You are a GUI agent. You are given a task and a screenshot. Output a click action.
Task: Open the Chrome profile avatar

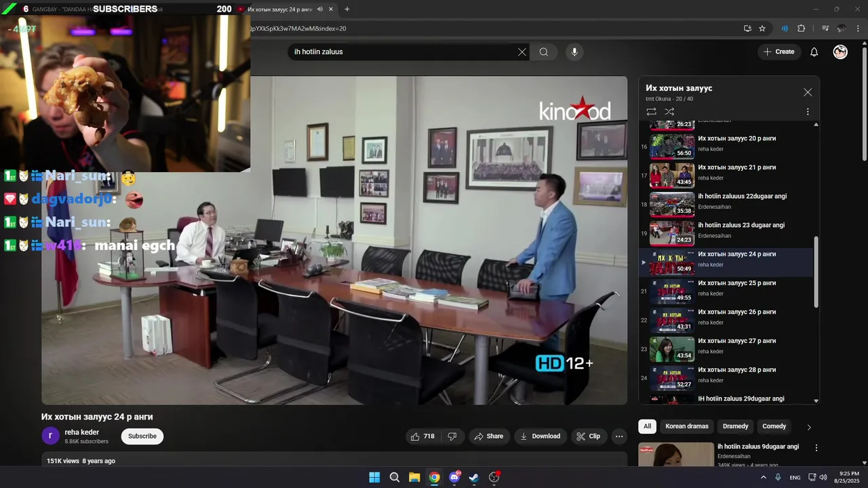coord(842,28)
